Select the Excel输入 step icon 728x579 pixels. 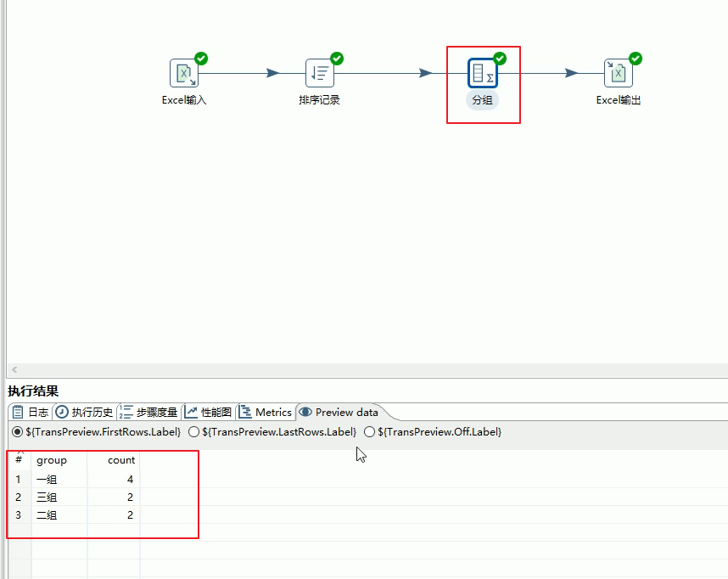[x=184, y=73]
